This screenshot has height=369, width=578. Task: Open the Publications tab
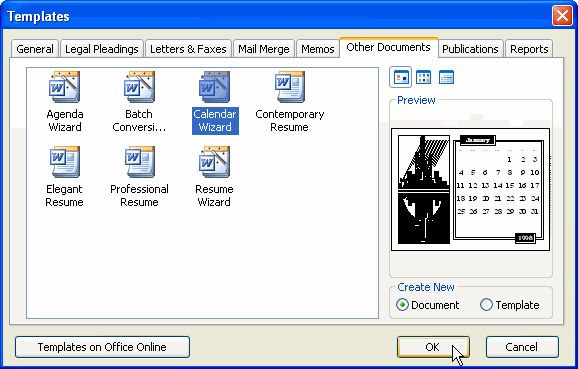470,49
